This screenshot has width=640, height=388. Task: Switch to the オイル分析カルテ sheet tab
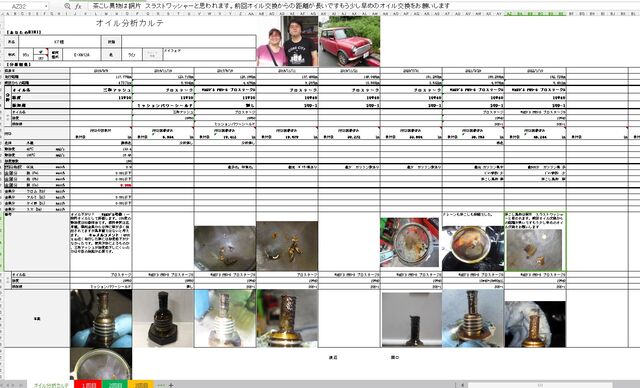[51, 385]
